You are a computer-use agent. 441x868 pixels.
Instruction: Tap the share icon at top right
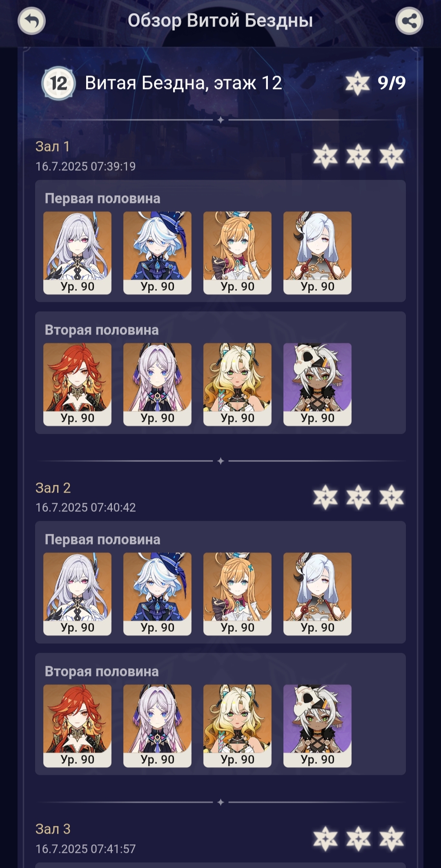[x=409, y=21]
